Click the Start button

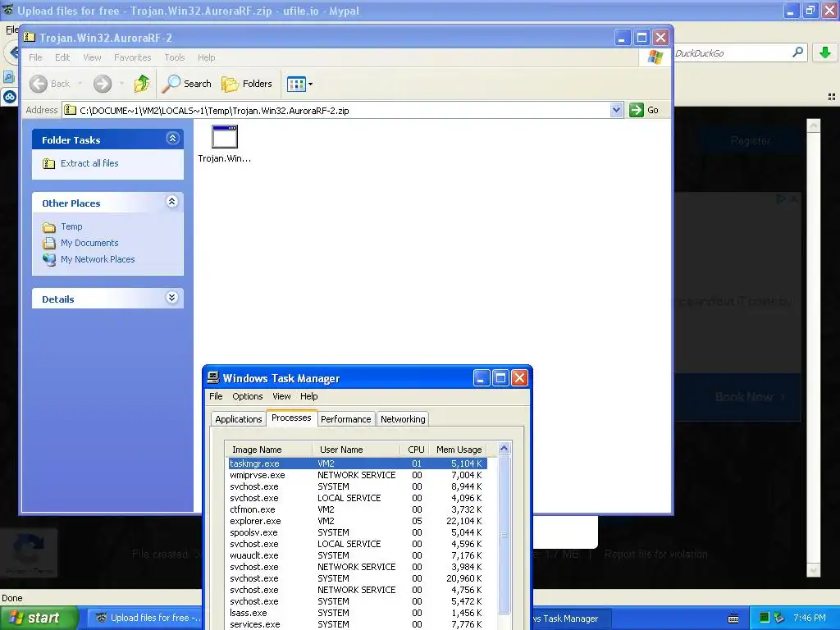click(39, 618)
